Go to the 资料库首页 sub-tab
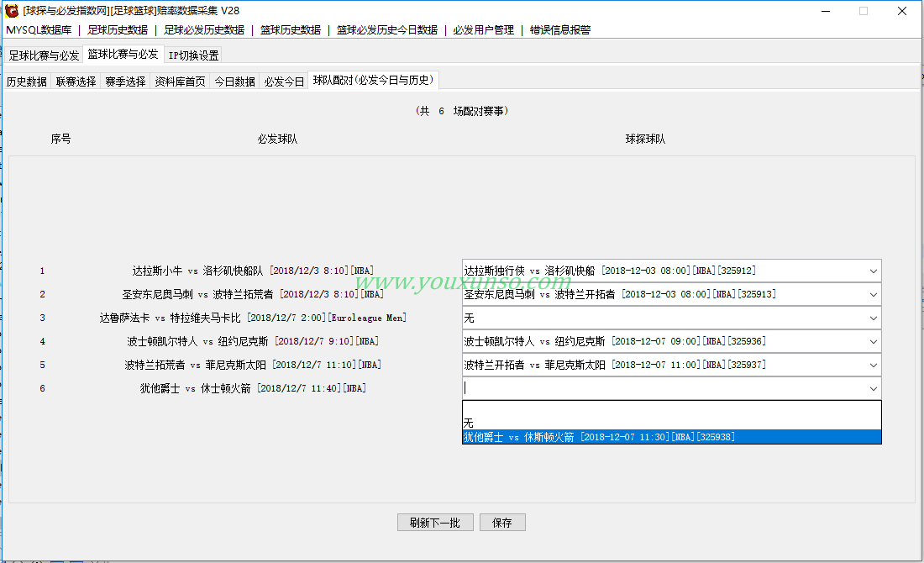The image size is (924, 563). coord(180,82)
